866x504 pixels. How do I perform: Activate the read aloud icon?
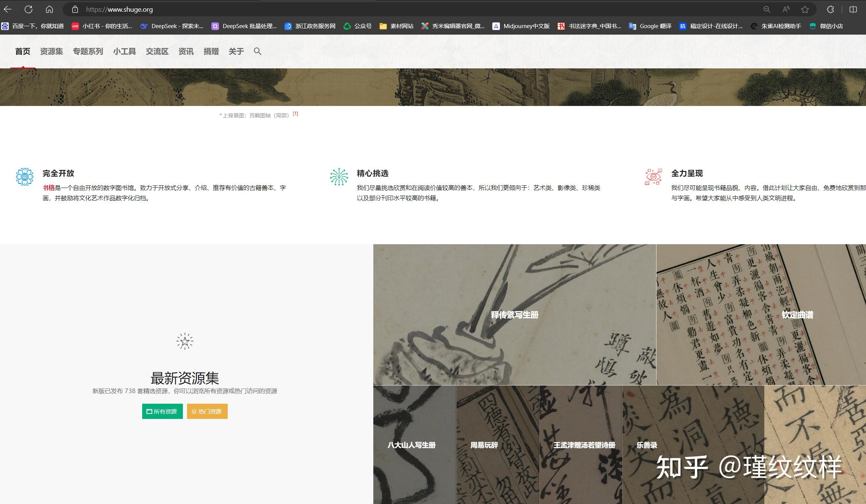pyautogui.click(x=786, y=9)
